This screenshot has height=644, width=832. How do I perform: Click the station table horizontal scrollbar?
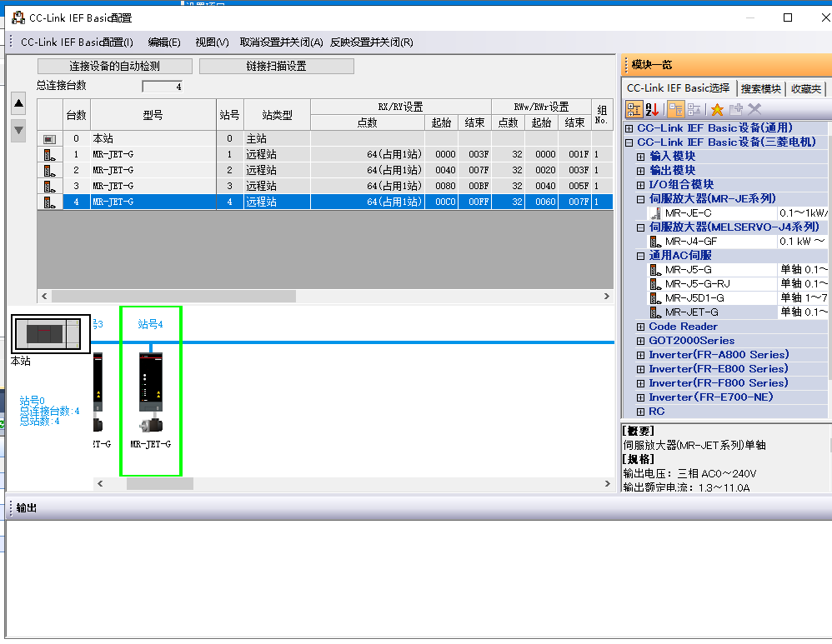[x=173, y=296]
